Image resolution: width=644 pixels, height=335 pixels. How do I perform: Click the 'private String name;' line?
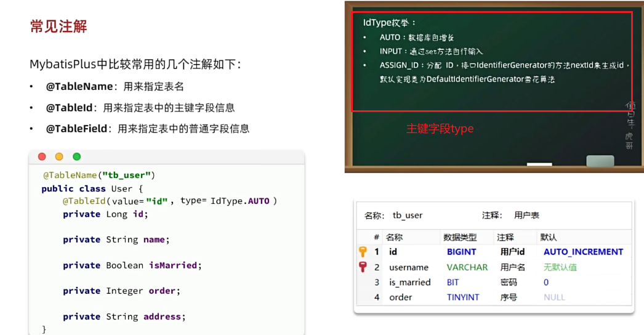116,240
